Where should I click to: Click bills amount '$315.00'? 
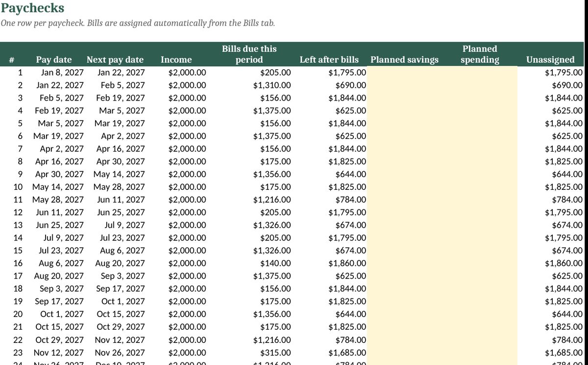[275, 352]
